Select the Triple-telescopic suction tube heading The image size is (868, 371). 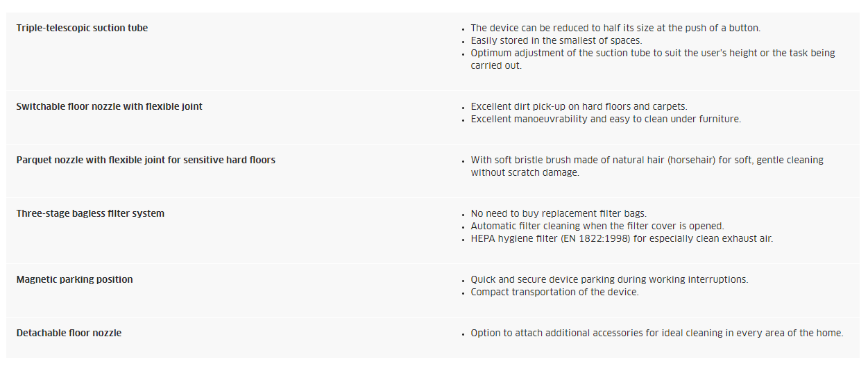(x=82, y=28)
